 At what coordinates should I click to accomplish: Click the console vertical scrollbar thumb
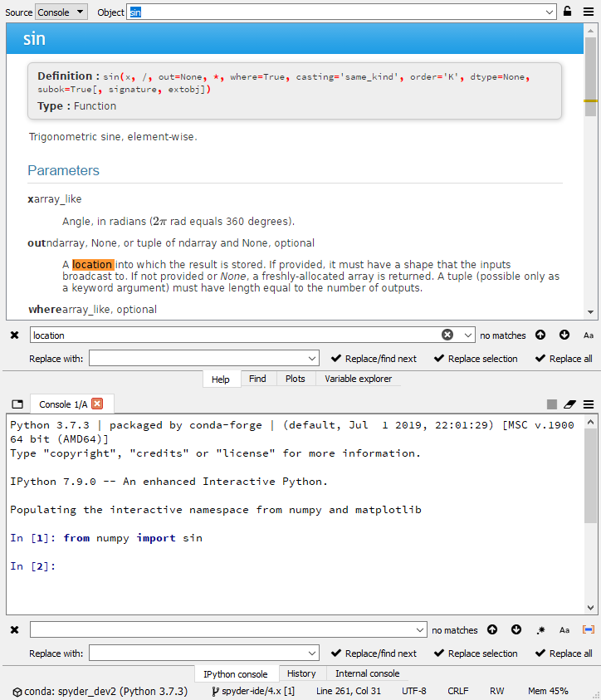click(x=590, y=476)
